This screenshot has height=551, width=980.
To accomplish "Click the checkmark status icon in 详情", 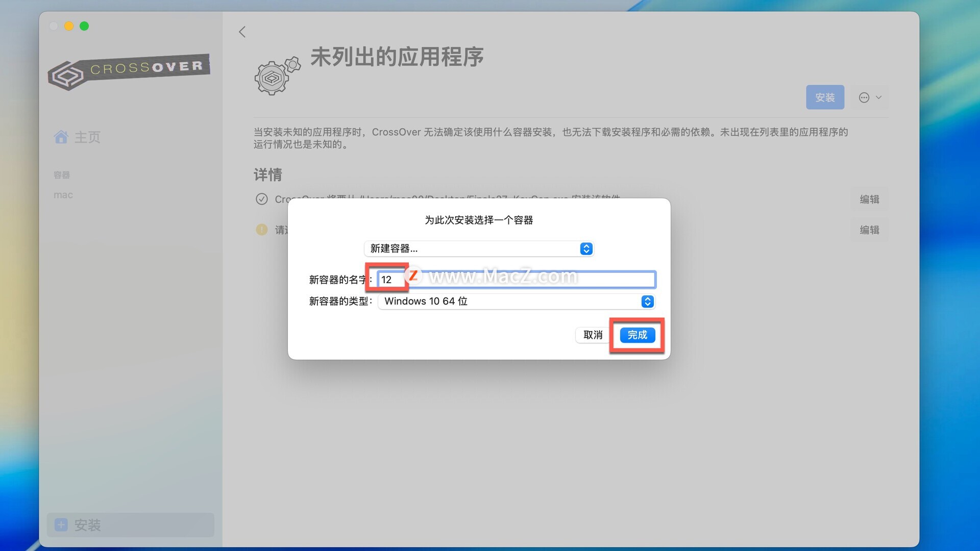I will pyautogui.click(x=261, y=199).
